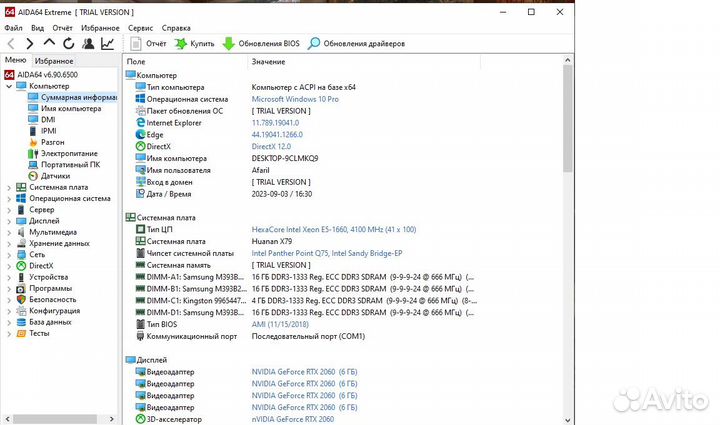
Task: Open the AMI (11/15/2018) BIOS link
Action: [x=280, y=324]
